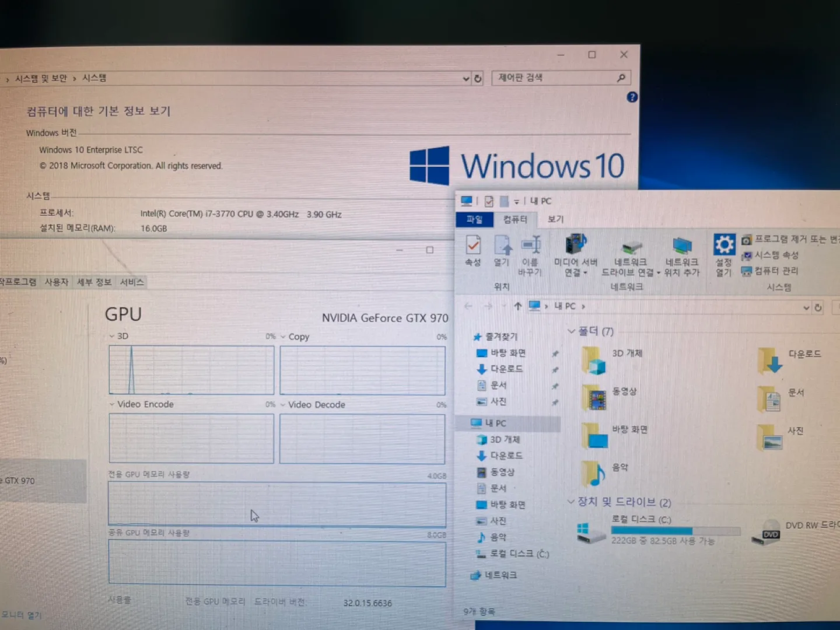Open the Video Encode graph dropdown
Image resolution: width=840 pixels, height=630 pixels.
(112, 404)
